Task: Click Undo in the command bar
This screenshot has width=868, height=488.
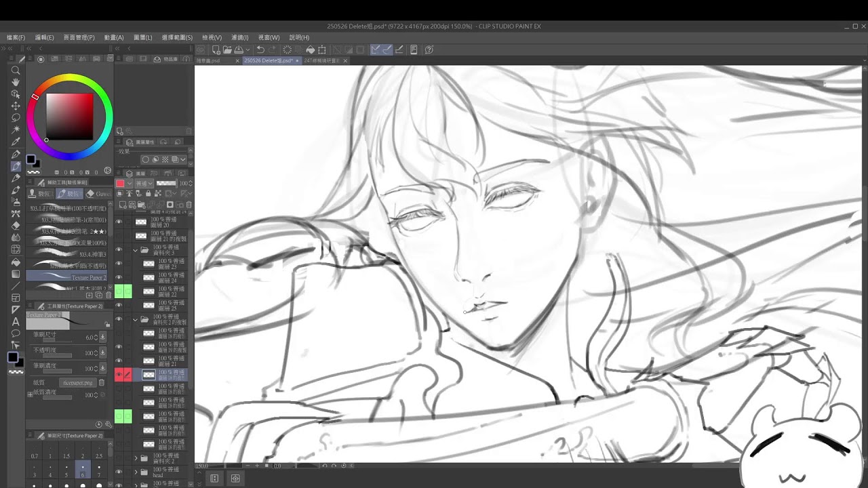Action: 260,49
